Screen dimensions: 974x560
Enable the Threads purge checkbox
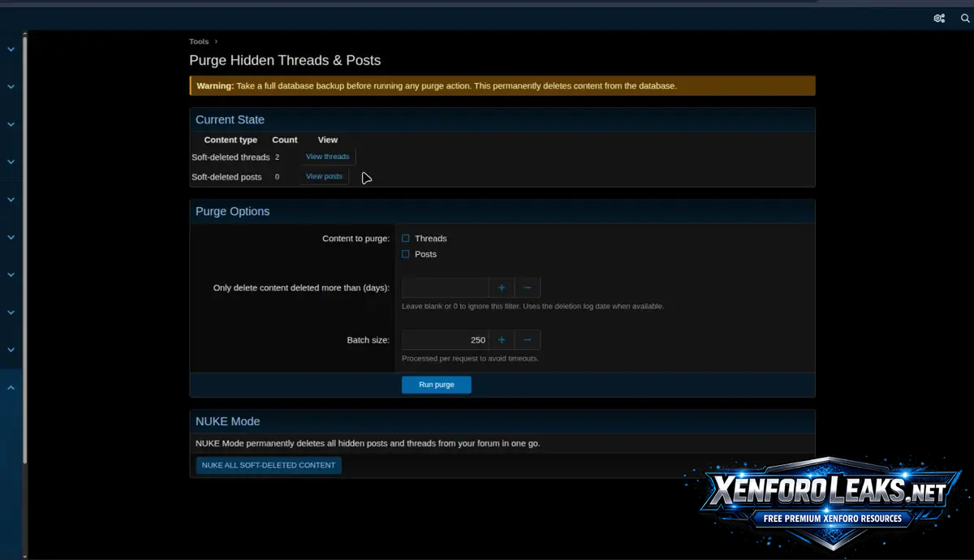[x=406, y=239]
